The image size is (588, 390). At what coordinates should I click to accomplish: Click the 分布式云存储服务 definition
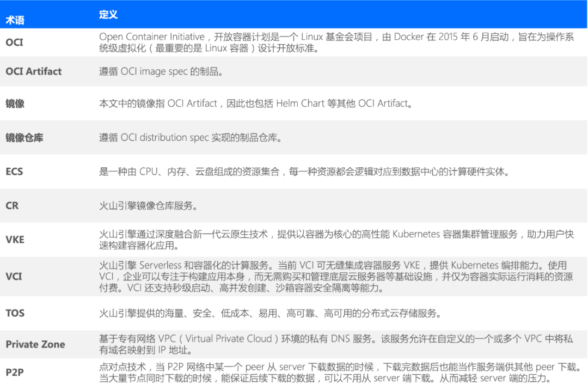tap(270, 313)
